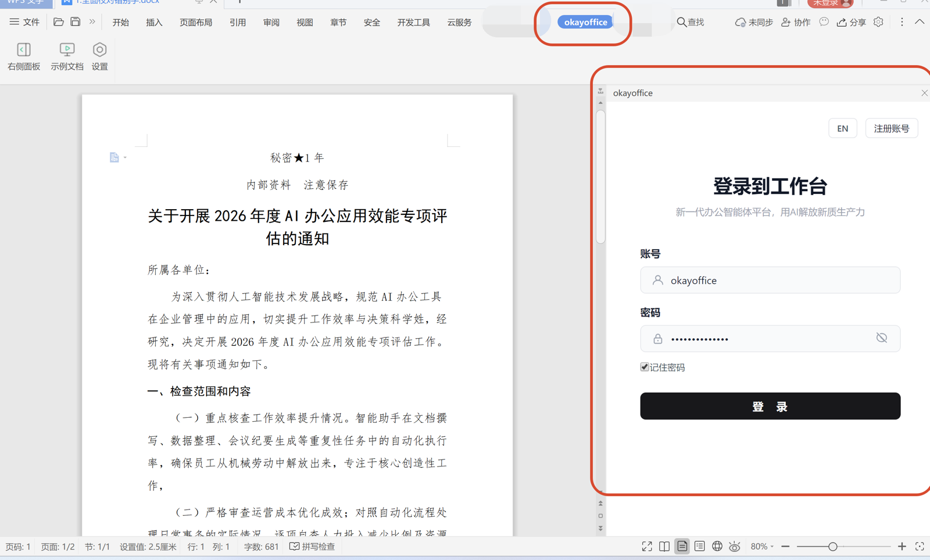930x560 pixels.
Task: Toggle the 记住密码 checkbox
Action: (645, 367)
